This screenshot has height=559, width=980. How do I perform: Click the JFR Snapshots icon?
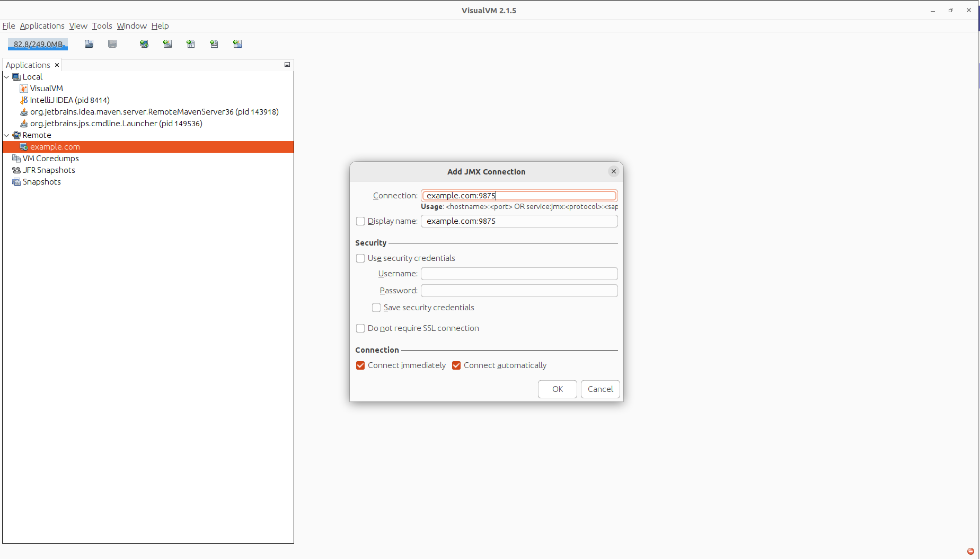coord(16,170)
